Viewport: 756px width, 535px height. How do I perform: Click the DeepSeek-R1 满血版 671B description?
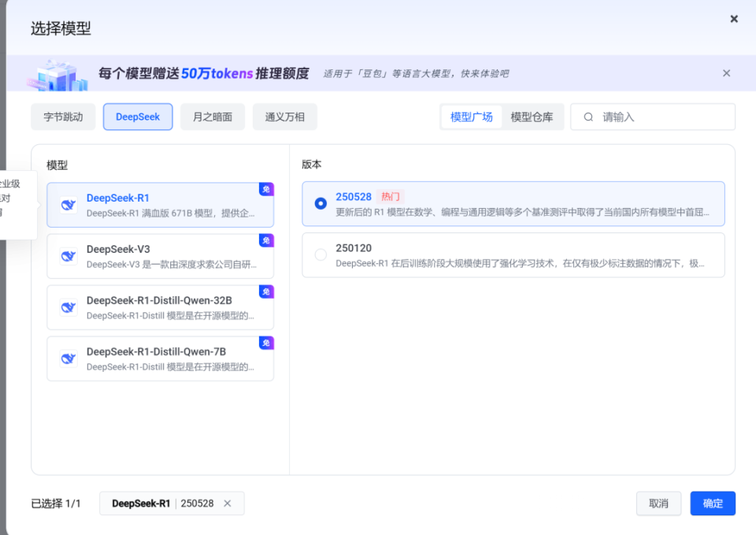170,214
